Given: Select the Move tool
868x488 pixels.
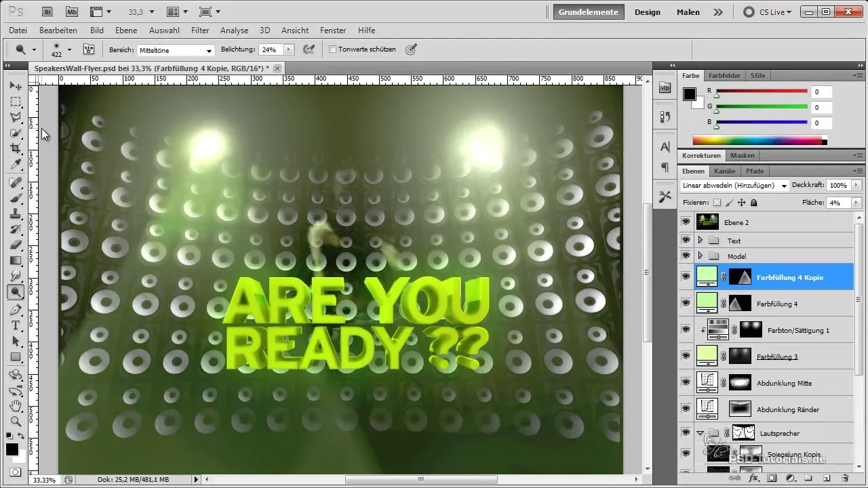Looking at the screenshot, I should (16, 86).
